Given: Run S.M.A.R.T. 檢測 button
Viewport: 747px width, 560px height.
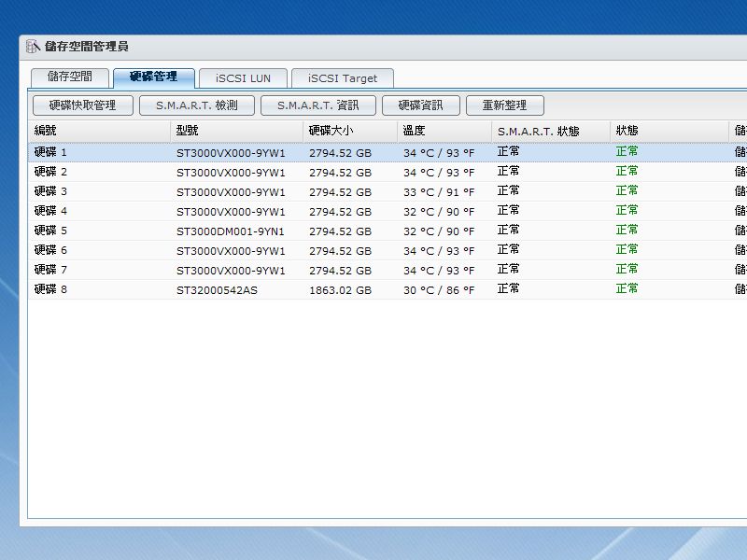Looking at the screenshot, I should point(196,105).
